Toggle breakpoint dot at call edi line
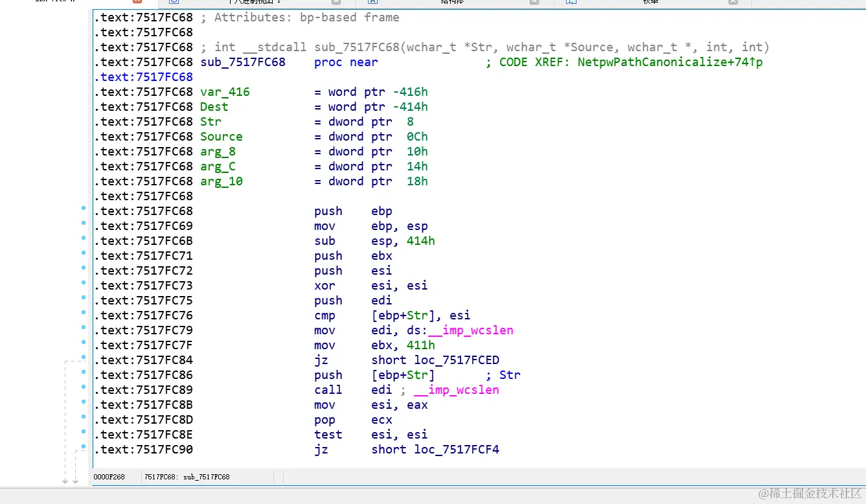Screen dimensions: 866x504 [84, 387]
